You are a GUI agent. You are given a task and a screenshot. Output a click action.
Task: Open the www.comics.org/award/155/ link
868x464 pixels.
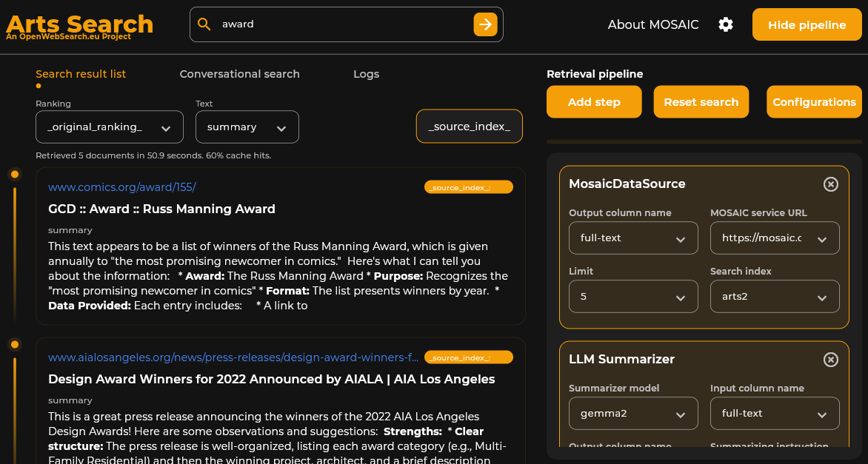click(x=121, y=187)
